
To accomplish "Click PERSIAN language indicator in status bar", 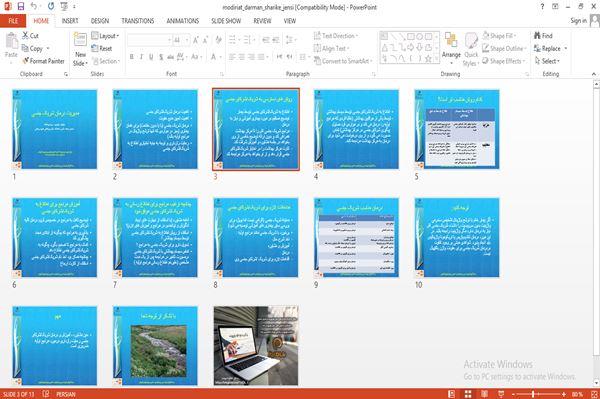I will 66,394.
